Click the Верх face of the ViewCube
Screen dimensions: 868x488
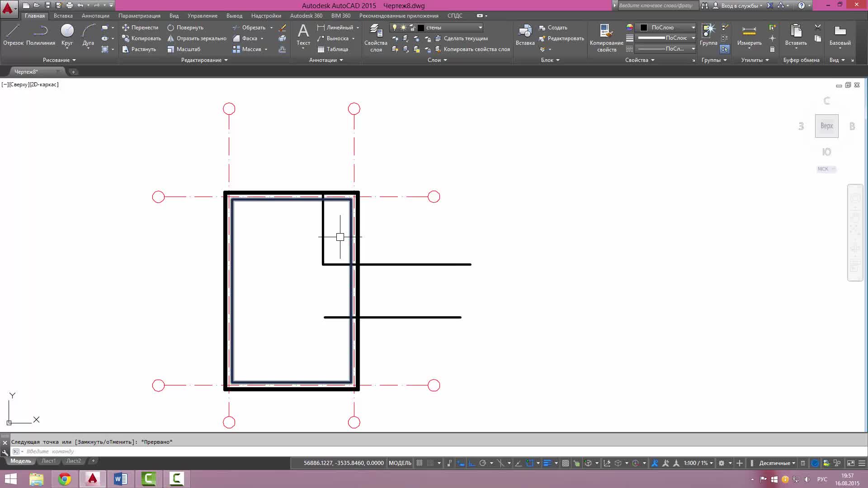click(826, 126)
